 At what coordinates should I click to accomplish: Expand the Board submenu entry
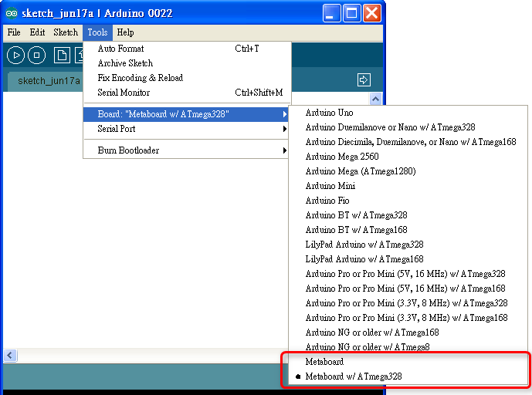tap(186, 114)
